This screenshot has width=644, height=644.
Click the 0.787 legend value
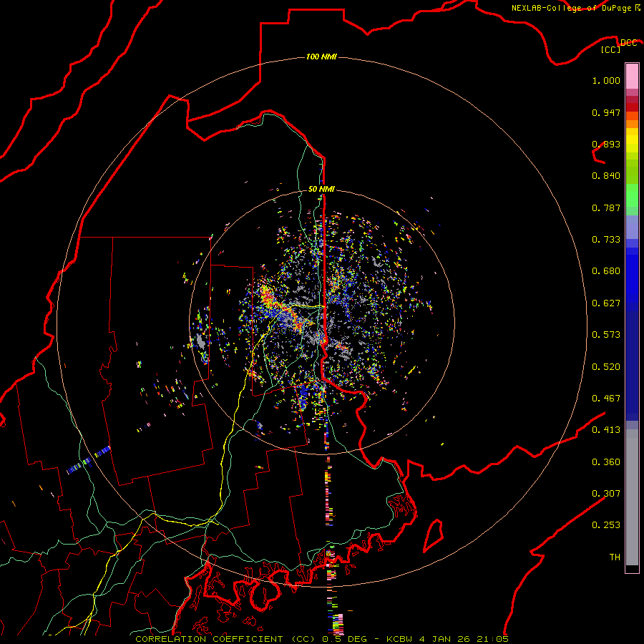tap(606, 208)
